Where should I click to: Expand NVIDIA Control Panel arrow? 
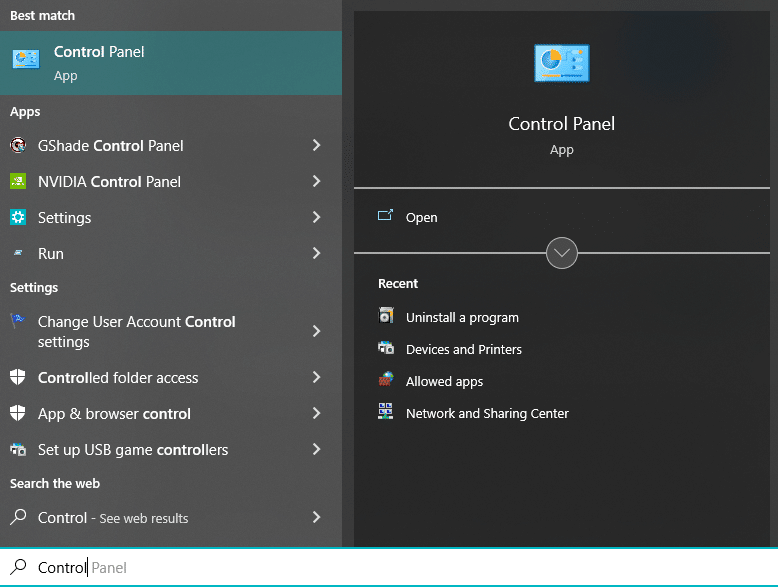(x=316, y=181)
